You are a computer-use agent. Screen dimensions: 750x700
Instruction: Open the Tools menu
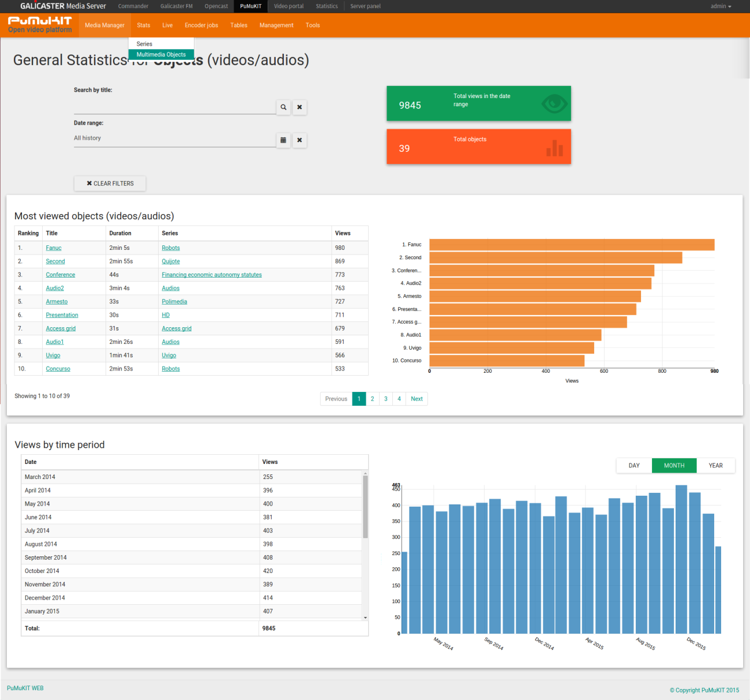click(x=313, y=25)
